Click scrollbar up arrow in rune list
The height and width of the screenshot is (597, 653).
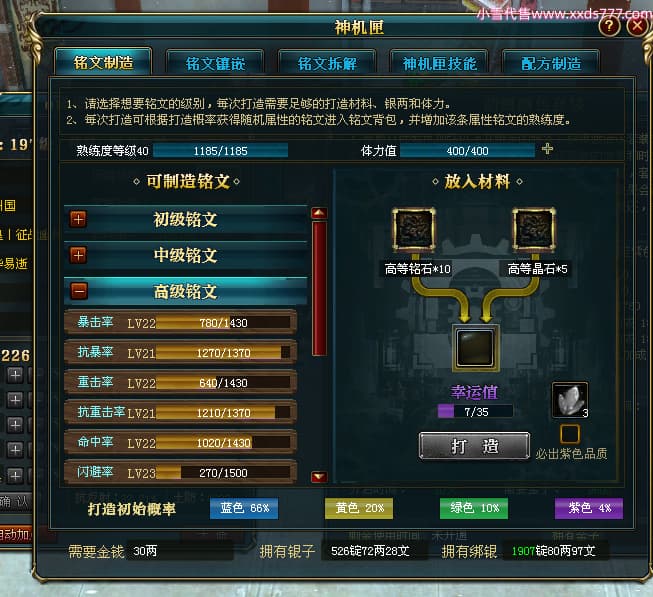tap(319, 213)
